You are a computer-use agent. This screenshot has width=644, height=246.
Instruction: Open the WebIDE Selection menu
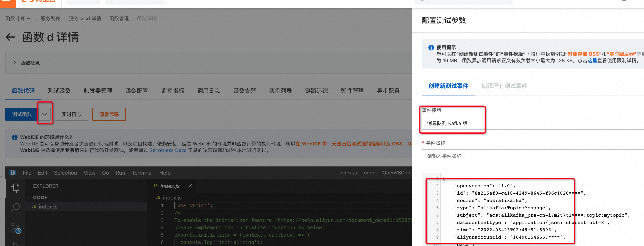[x=66, y=173]
